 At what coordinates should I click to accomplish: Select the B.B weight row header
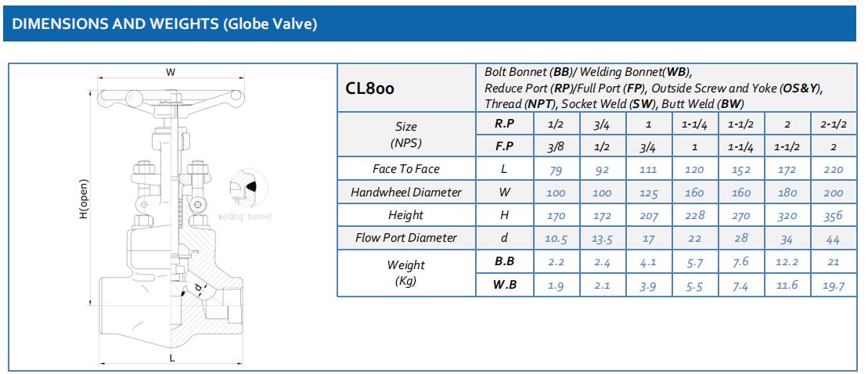(x=504, y=262)
